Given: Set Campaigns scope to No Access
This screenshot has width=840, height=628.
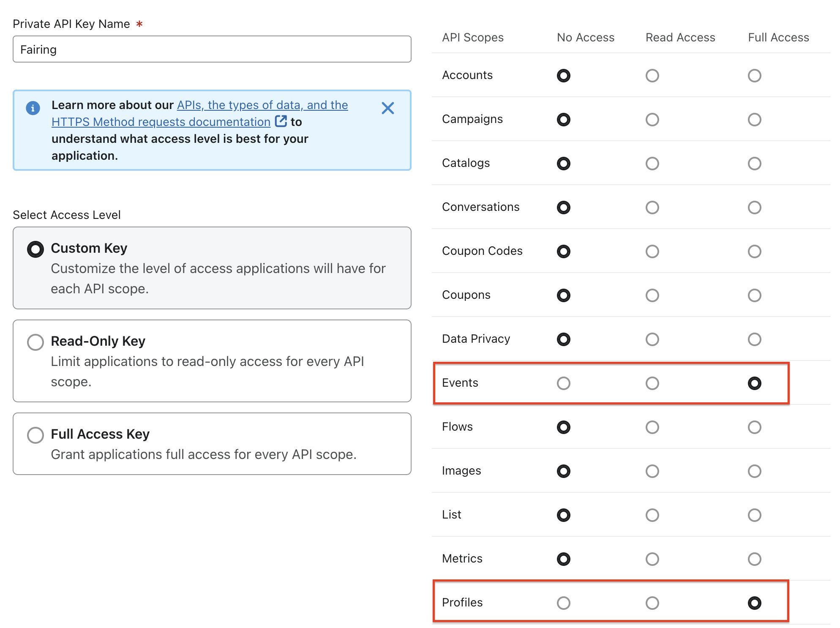Looking at the screenshot, I should coord(563,120).
